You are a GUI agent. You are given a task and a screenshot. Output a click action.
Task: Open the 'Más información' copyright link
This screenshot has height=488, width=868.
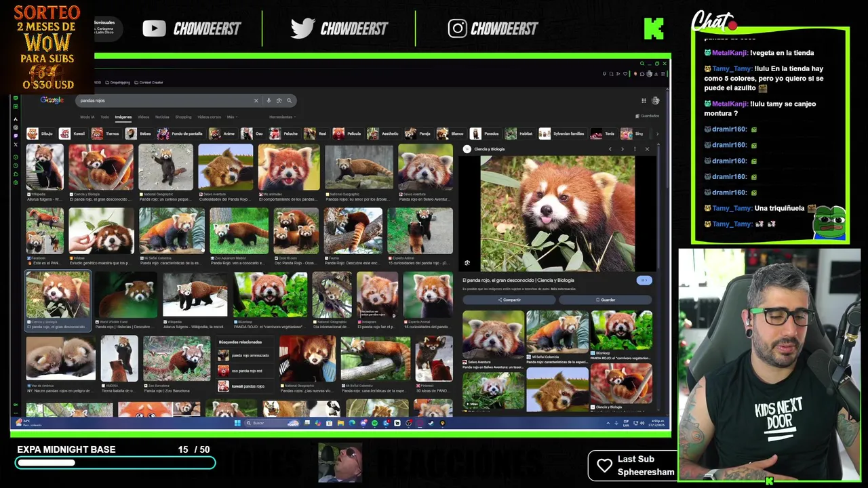pos(563,289)
